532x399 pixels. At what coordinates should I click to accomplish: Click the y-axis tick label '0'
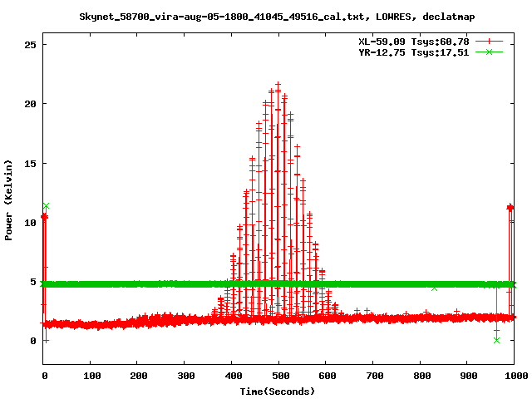(x=33, y=341)
